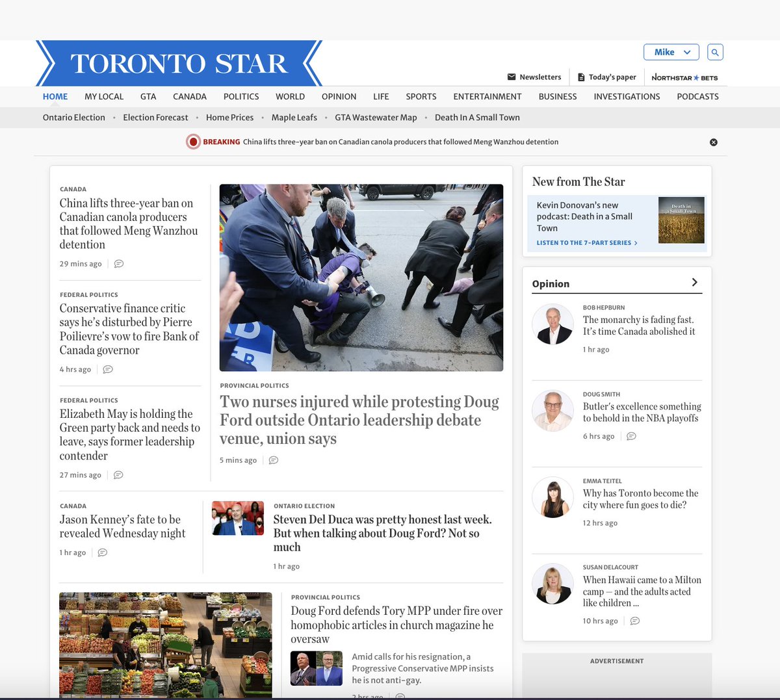Viewport: 780px width, 700px height.
Task: Read Elizabeth May Green party story
Action: pyautogui.click(x=130, y=435)
